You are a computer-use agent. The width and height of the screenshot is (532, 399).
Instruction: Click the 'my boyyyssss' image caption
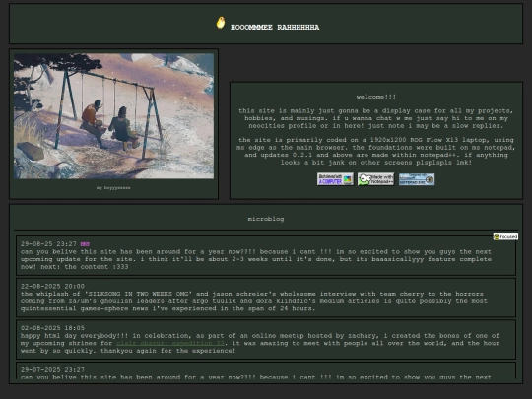click(x=113, y=187)
